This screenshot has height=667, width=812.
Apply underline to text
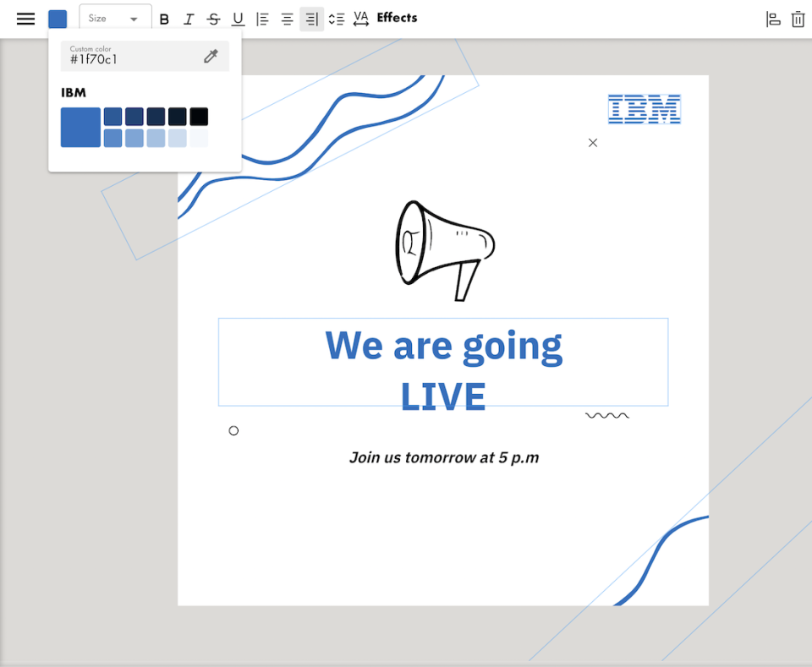point(238,19)
